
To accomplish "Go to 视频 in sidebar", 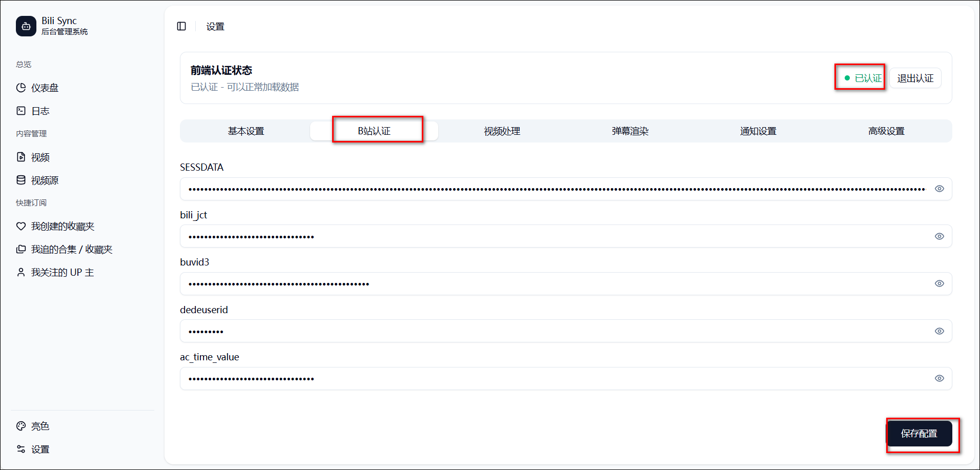I will (x=40, y=157).
